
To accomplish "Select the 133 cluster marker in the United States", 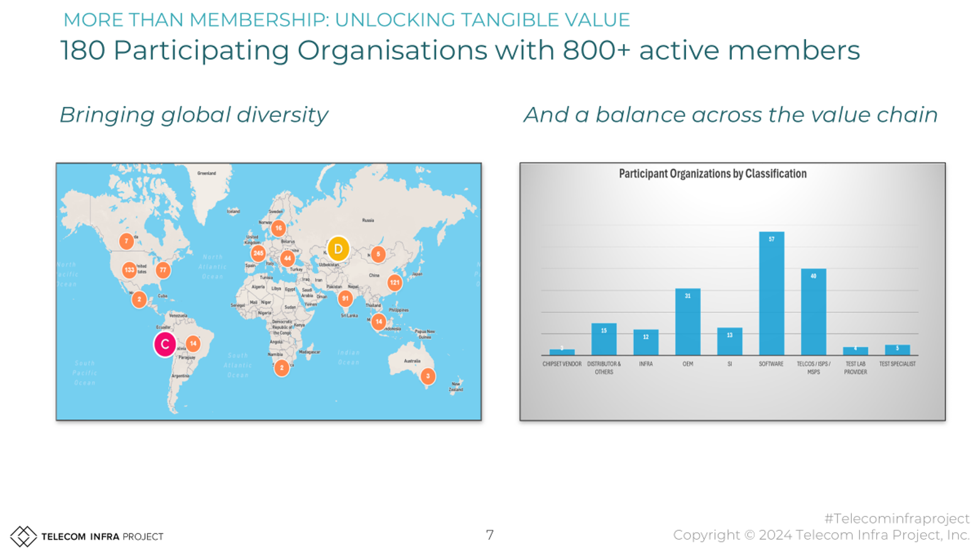I will 129,270.
